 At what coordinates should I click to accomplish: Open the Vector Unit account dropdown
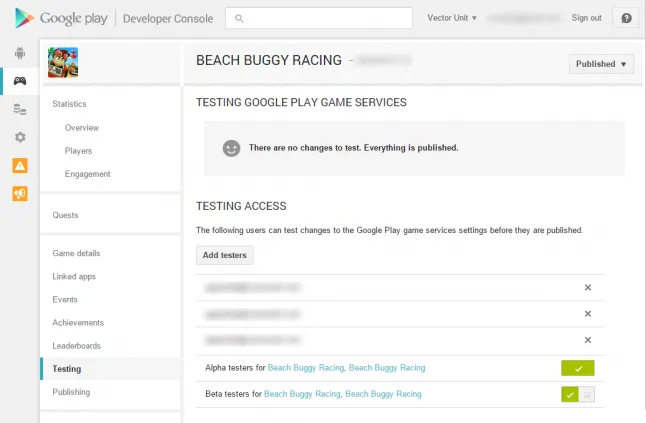pos(452,18)
